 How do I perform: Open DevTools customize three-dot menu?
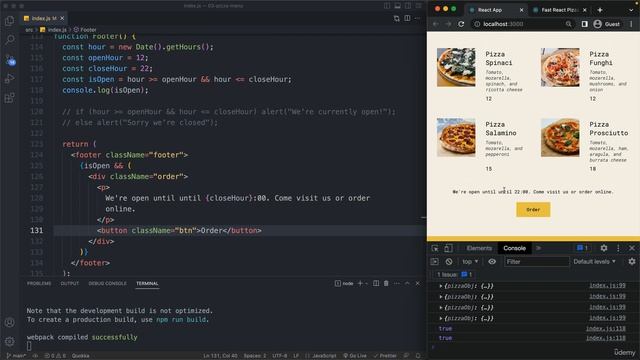pyautogui.click(x=618, y=248)
